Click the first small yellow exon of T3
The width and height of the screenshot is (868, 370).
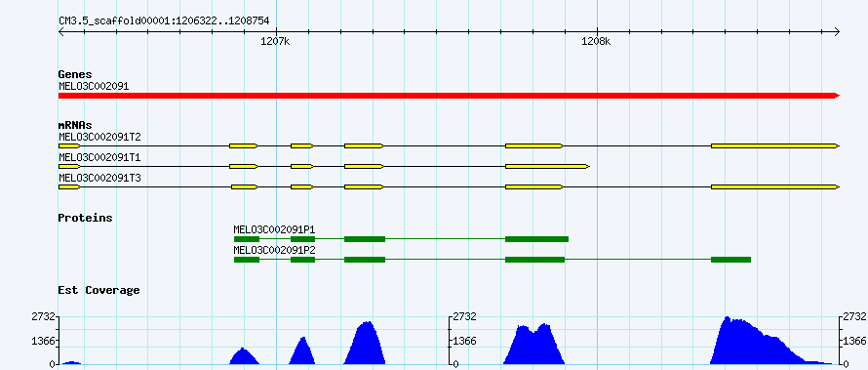(69, 187)
